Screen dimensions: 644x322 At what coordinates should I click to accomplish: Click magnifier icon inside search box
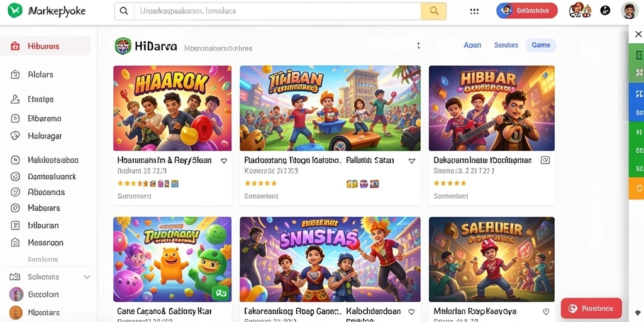pyautogui.click(x=124, y=11)
